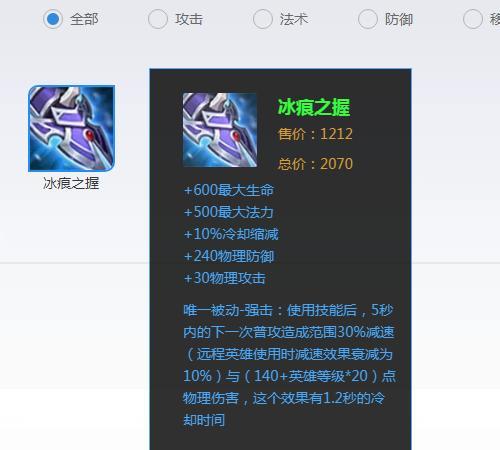Click the +10%冷却缩减 stat line

231,234
